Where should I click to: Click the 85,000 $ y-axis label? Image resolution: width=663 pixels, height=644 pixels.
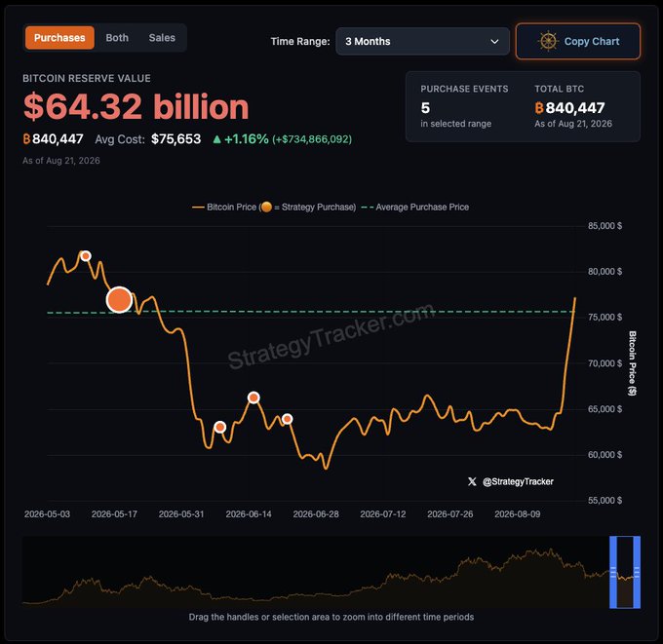[604, 226]
